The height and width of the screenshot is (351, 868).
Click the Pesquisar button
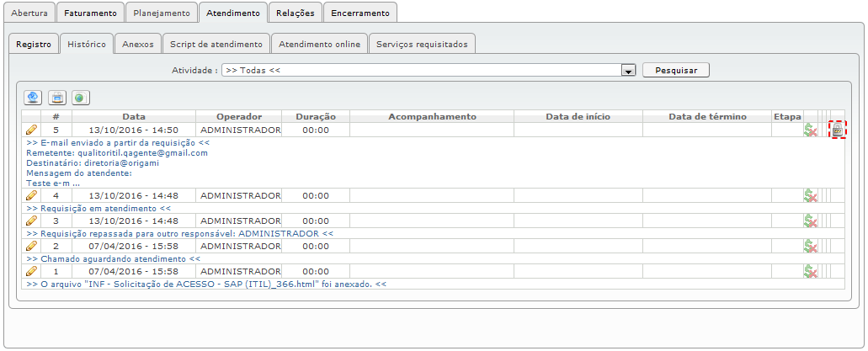pos(676,71)
